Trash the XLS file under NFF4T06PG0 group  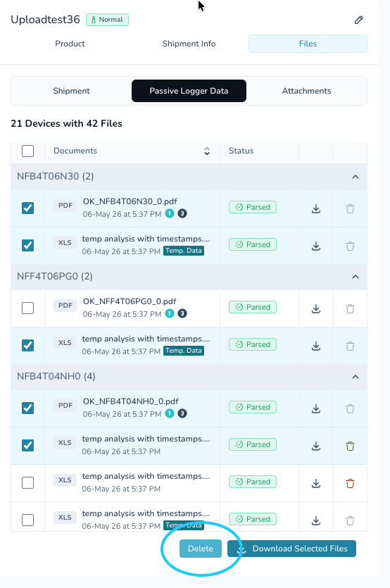click(350, 346)
